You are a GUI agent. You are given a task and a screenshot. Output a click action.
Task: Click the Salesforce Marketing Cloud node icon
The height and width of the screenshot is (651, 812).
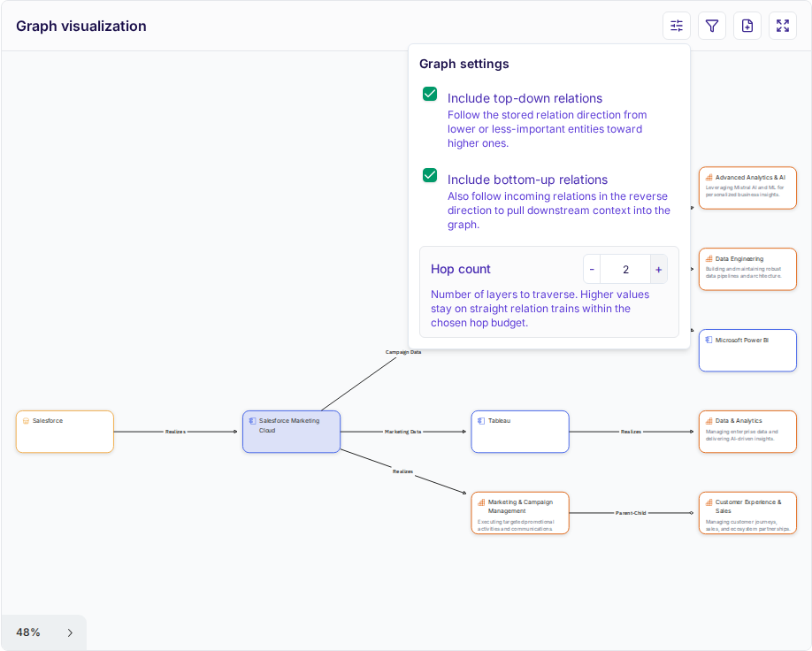[x=253, y=421]
